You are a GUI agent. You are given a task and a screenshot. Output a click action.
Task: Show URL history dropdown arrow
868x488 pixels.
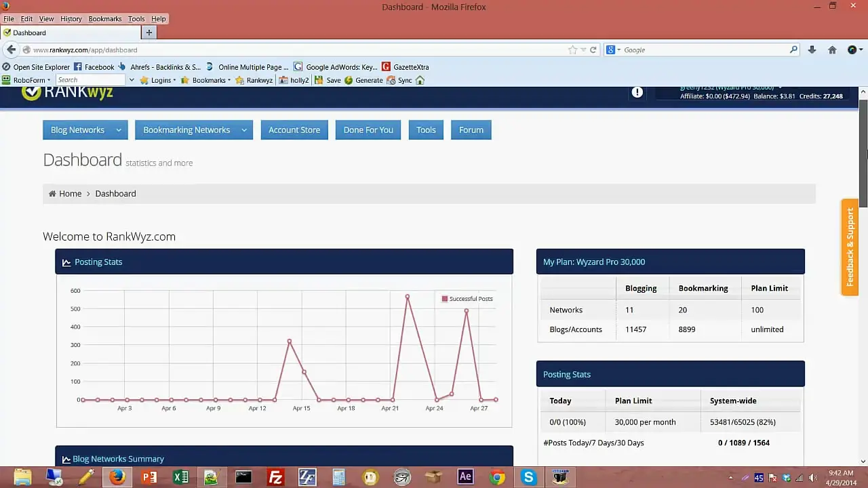(x=583, y=49)
